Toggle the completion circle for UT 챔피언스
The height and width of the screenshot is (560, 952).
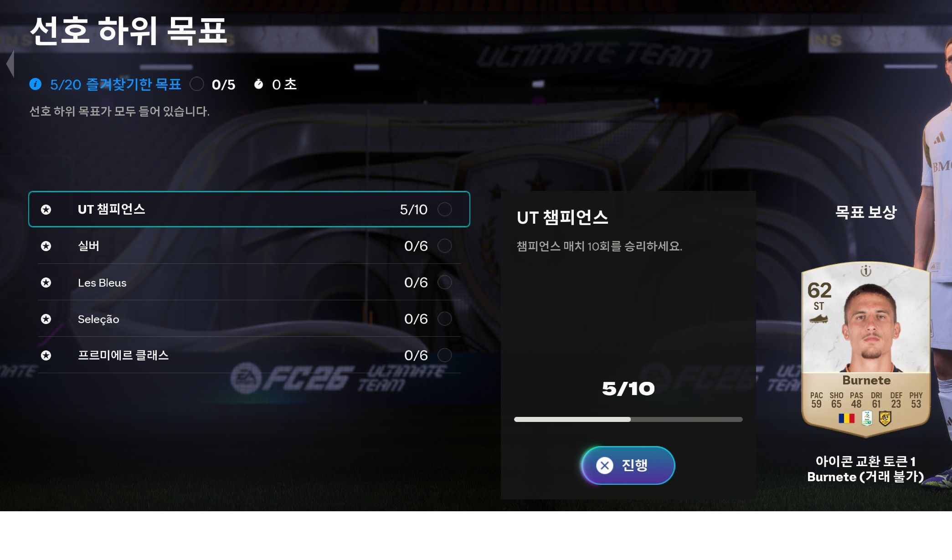tap(445, 210)
